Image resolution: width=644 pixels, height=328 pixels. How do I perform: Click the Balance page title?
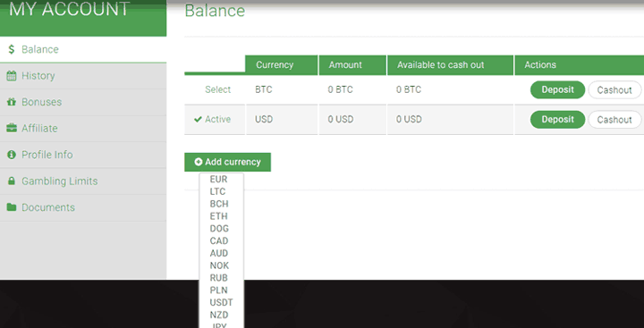click(x=215, y=11)
